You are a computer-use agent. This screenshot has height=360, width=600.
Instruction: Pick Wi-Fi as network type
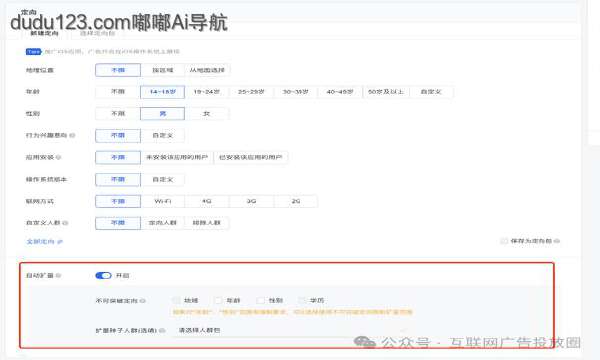click(x=163, y=201)
